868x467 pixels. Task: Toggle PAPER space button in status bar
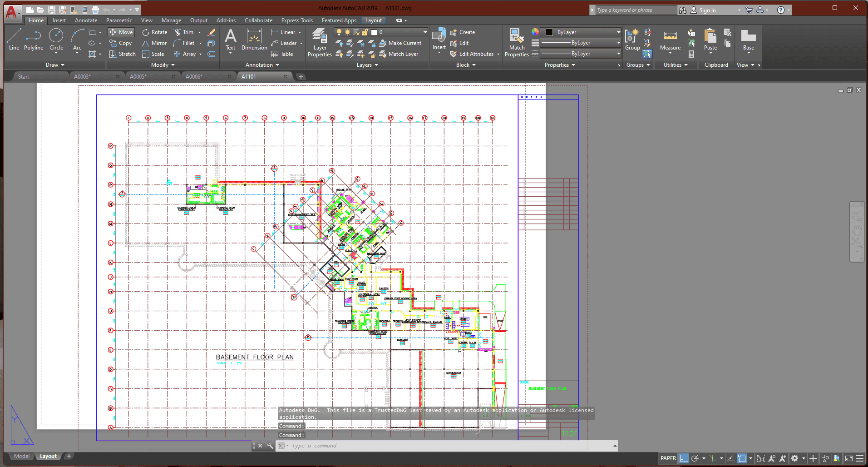[668, 458]
